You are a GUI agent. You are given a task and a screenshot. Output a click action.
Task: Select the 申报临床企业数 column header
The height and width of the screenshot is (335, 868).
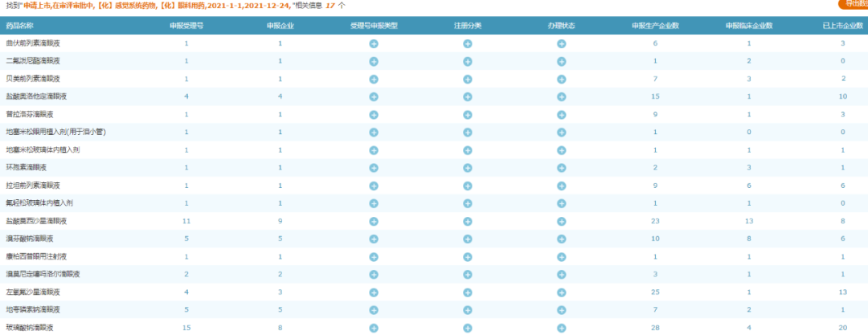pos(749,26)
